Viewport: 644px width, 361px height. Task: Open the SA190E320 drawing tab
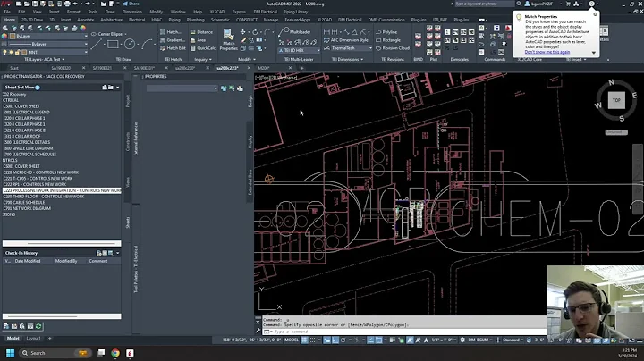tap(61, 68)
